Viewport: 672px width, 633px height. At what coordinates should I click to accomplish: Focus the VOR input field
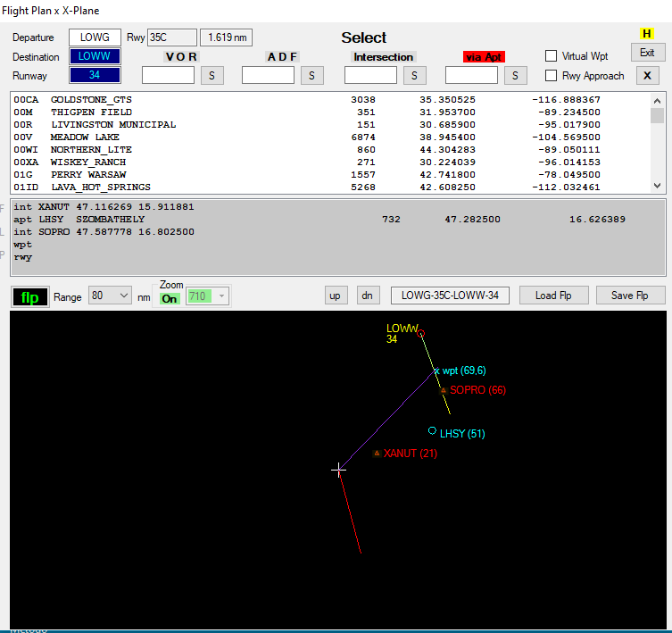click(168, 76)
